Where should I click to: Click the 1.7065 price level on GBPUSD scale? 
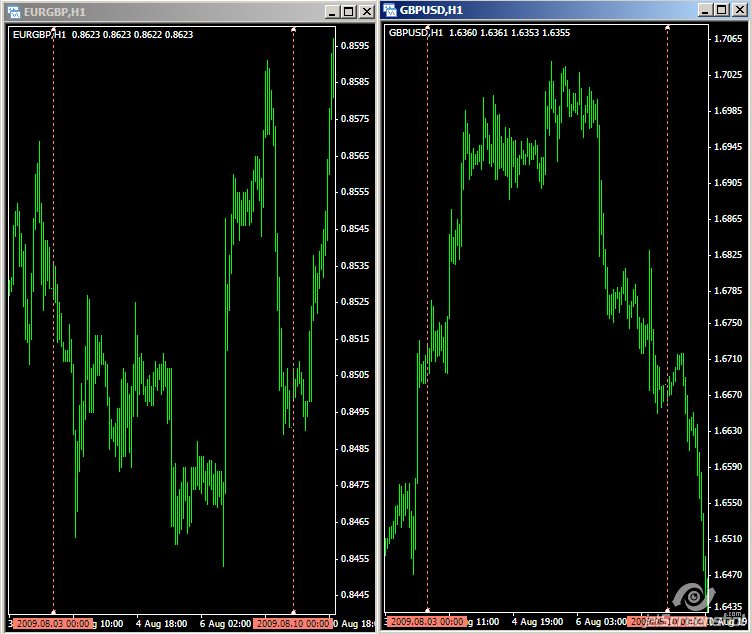click(x=728, y=39)
